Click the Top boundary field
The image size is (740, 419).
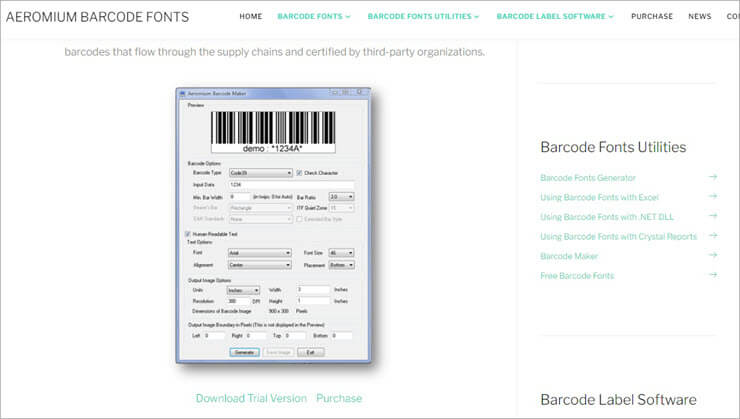(295, 335)
